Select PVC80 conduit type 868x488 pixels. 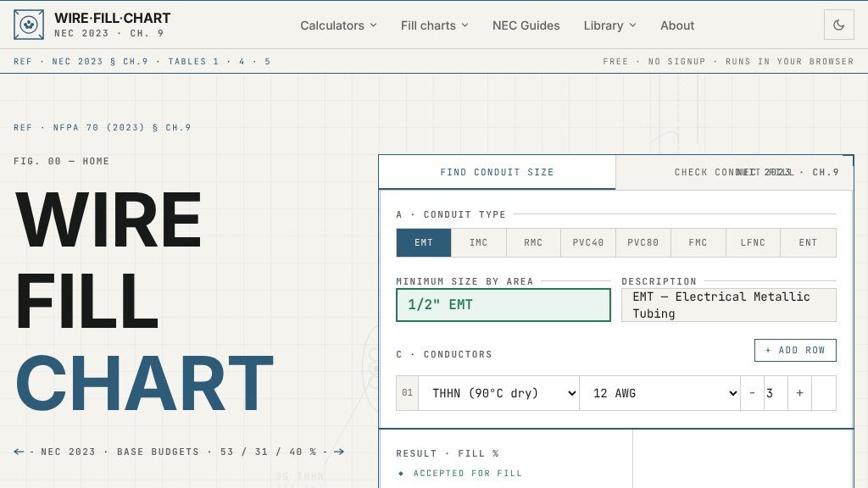point(643,242)
